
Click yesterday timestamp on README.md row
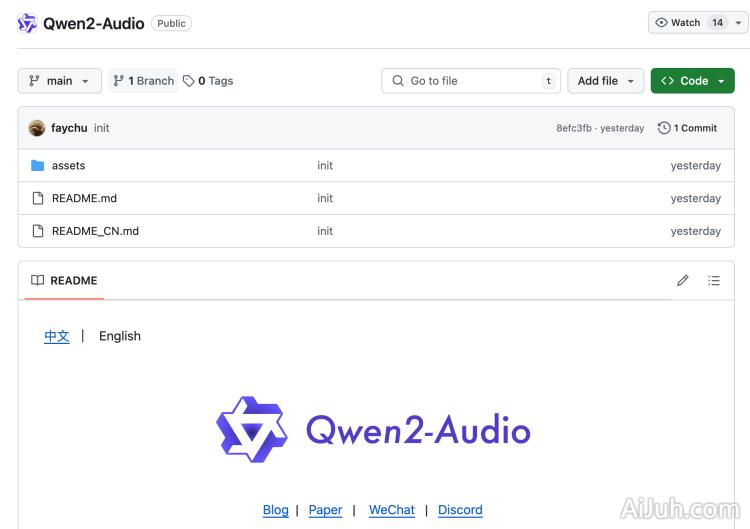[x=695, y=198]
